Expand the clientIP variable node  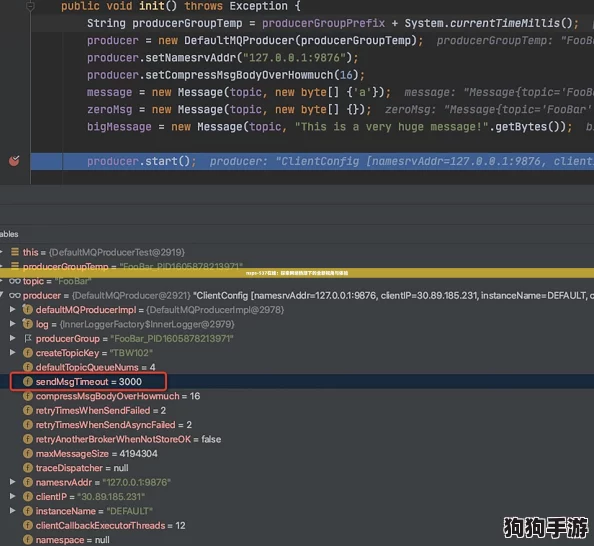(x=13, y=497)
